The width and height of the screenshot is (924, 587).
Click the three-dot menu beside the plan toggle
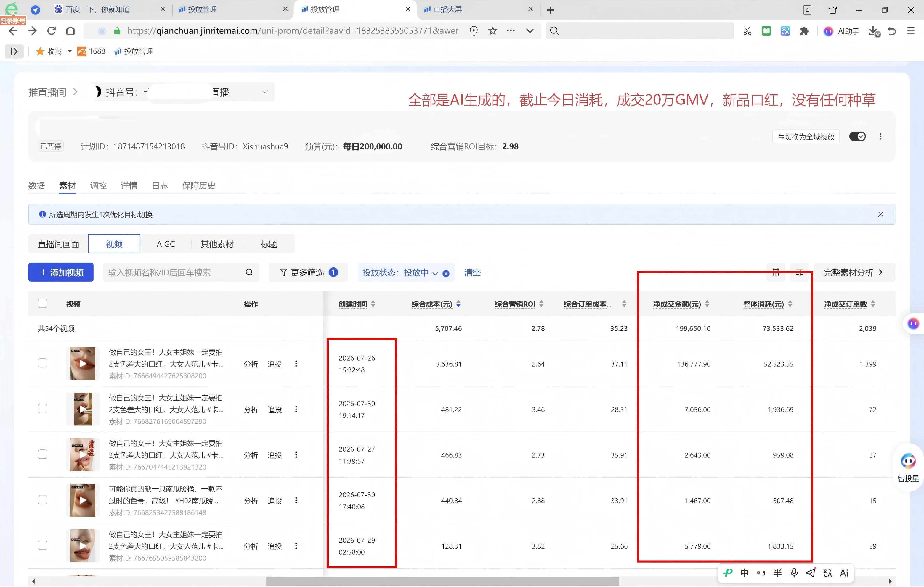(x=881, y=136)
